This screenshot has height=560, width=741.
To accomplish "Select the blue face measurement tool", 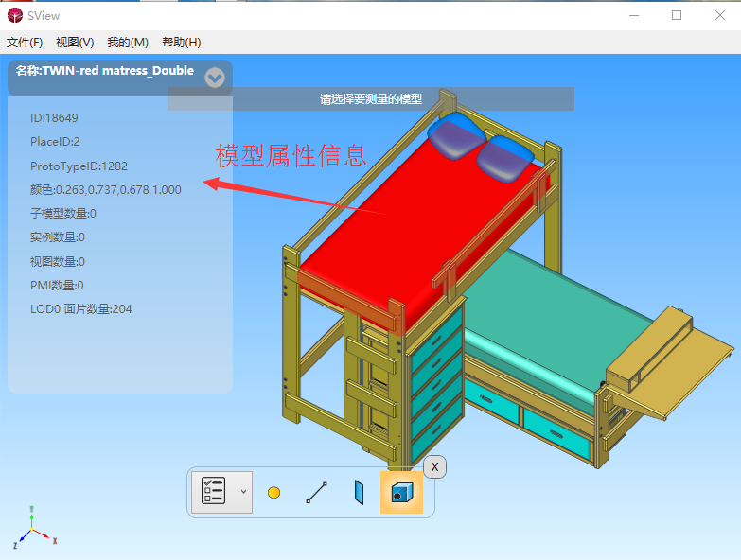I will (x=359, y=493).
